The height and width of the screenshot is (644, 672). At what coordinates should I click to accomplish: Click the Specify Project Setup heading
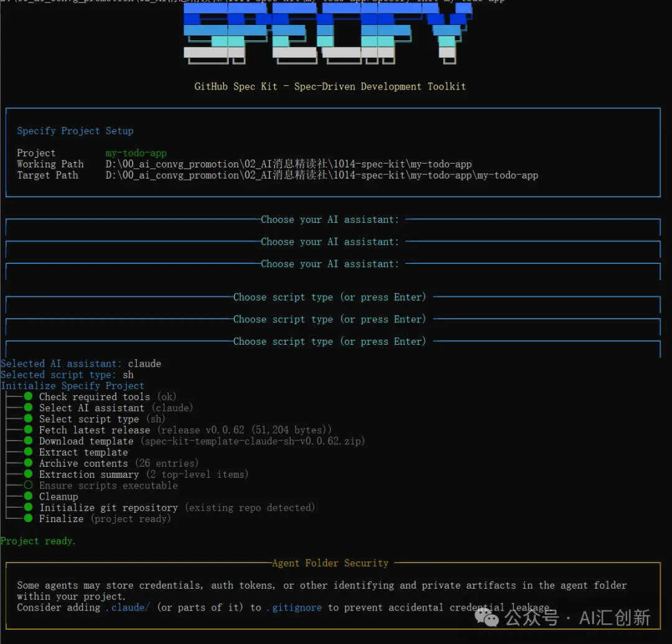[75, 131]
